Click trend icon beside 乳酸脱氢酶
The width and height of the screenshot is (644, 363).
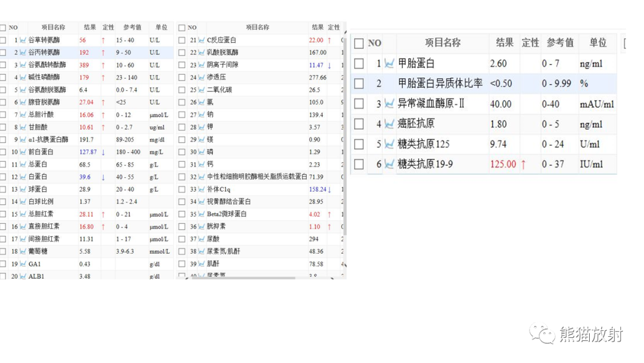coord(202,53)
